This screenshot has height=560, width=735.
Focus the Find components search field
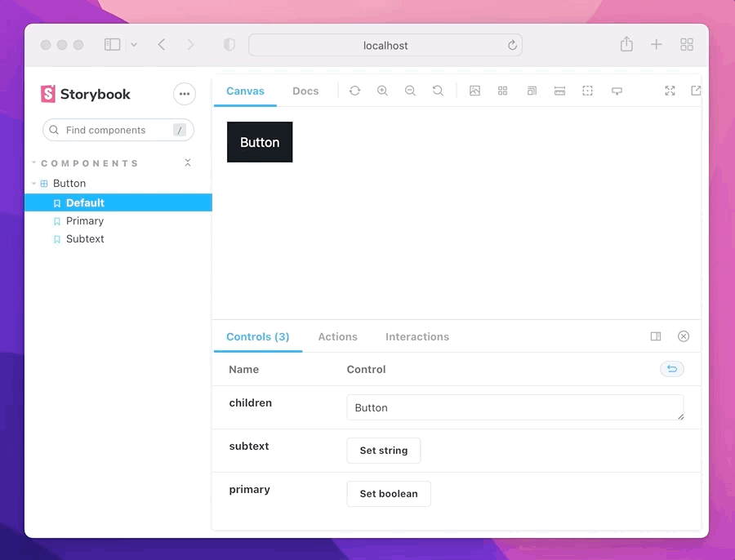[x=118, y=130]
